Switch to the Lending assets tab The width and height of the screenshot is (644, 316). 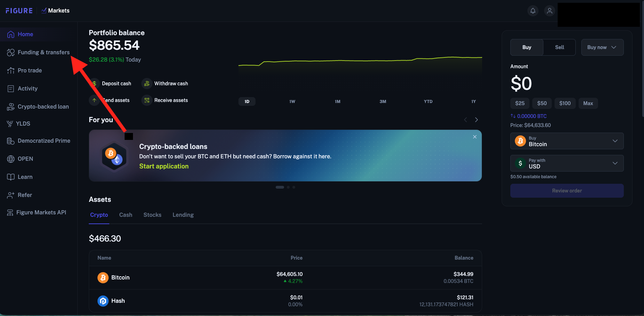tap(183, 215)
